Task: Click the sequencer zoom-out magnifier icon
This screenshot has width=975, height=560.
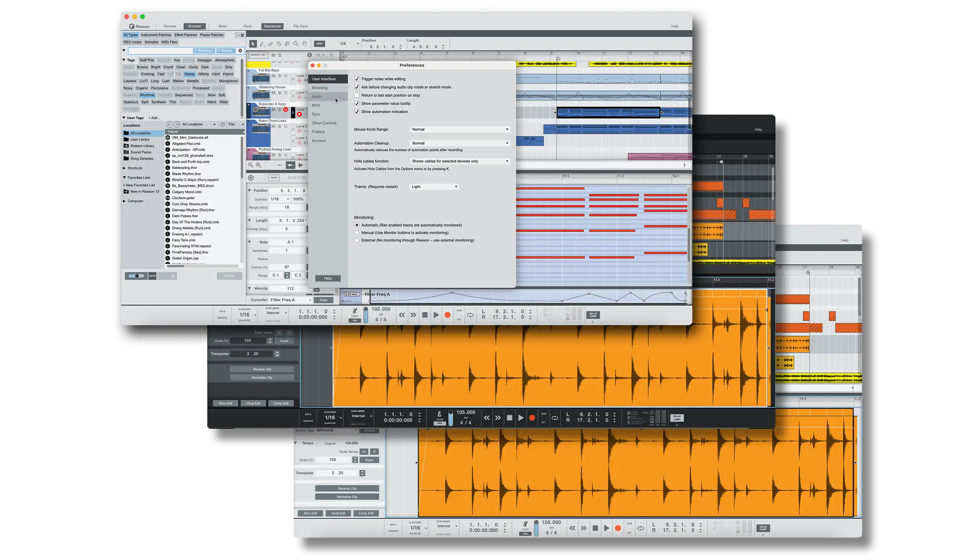Action: 251,165
